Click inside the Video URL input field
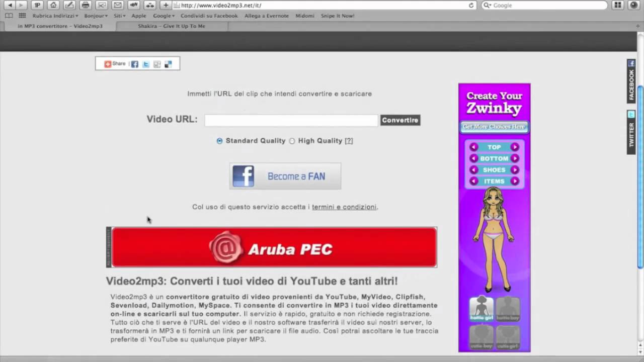 point(291,120)
